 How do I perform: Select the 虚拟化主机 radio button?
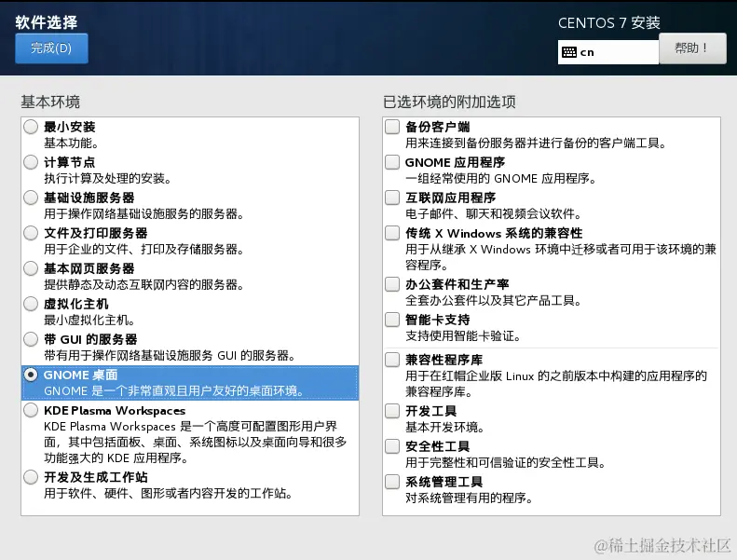(31, 304)
